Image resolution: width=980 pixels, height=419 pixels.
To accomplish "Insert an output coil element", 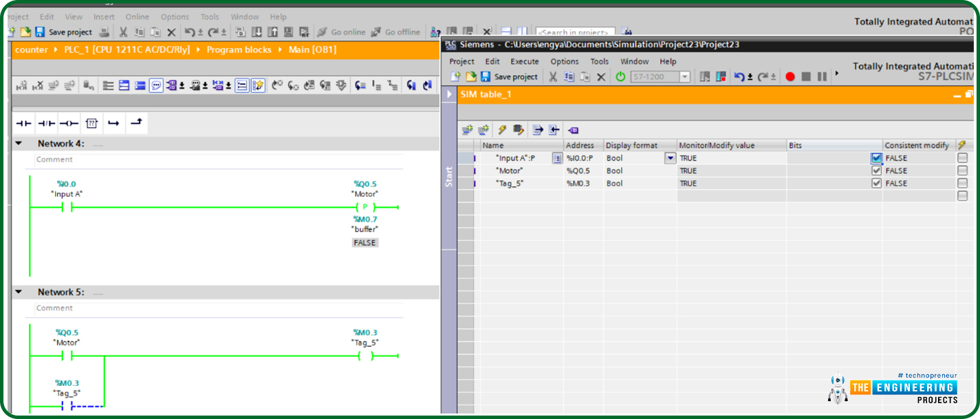I will pos(69,122).
